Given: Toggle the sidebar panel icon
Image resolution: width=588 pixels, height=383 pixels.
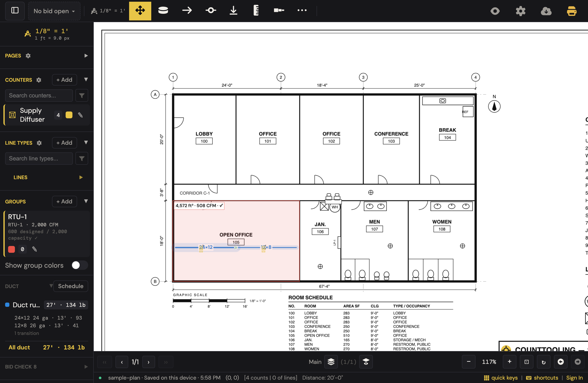Looking at the screenshot, I should tap(15, 11).
